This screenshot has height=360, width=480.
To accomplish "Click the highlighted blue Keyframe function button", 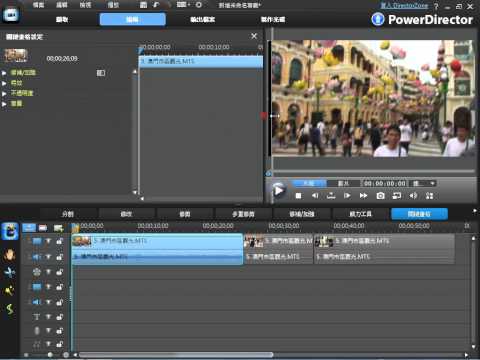I will point(419,214).
